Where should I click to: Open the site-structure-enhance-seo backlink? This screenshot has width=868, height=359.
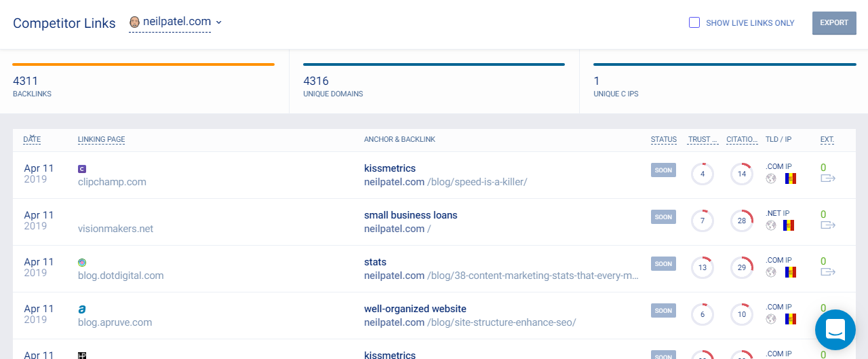[x=470, y=322]
